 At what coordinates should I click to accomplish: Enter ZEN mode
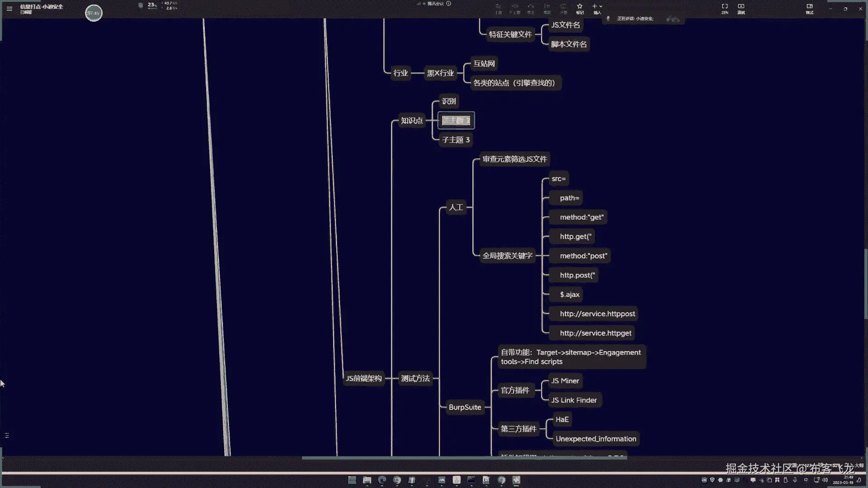[x=725, y=7]
